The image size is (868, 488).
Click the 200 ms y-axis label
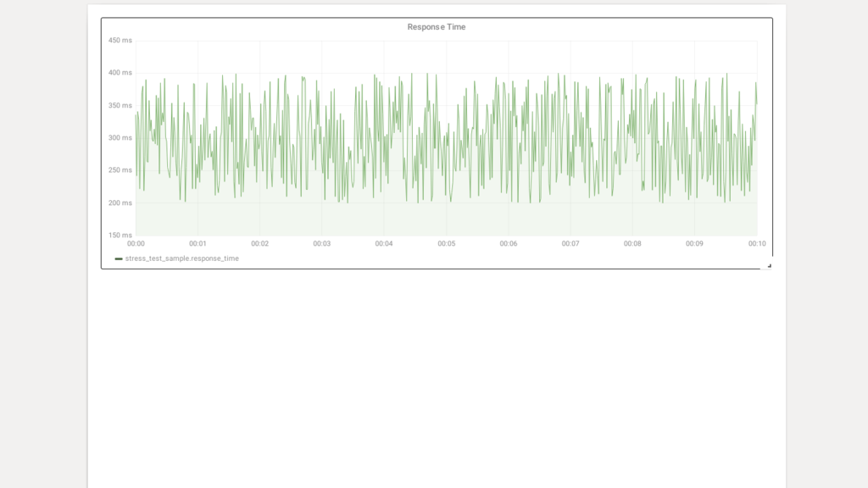(x=120, y=203)
